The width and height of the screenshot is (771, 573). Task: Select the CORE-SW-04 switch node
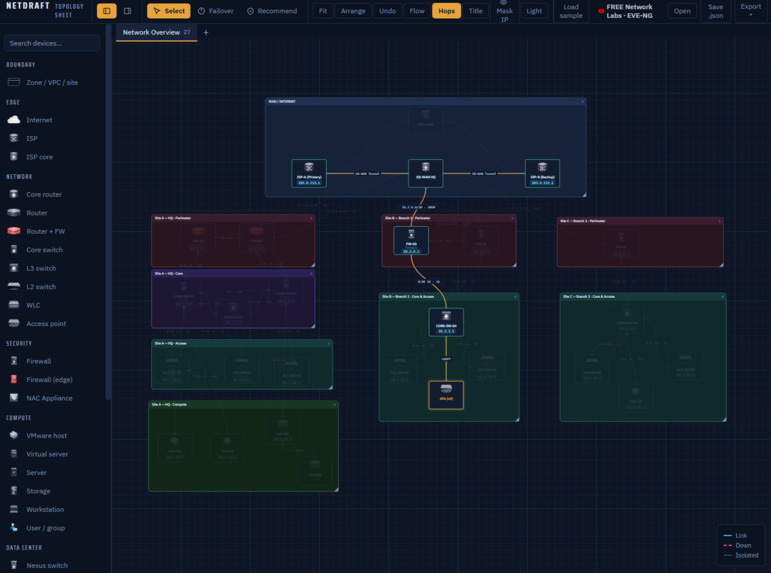pos(446,322)
